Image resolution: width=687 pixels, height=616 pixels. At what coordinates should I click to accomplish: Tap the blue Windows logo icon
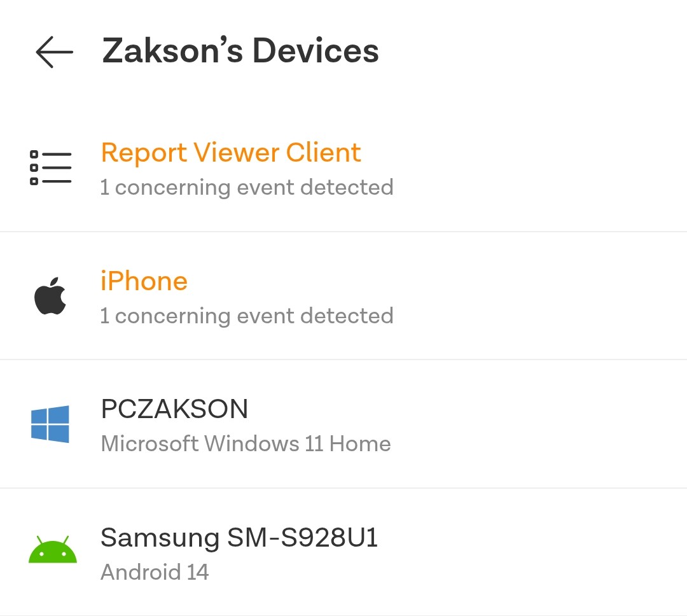(x=50, y=424)
